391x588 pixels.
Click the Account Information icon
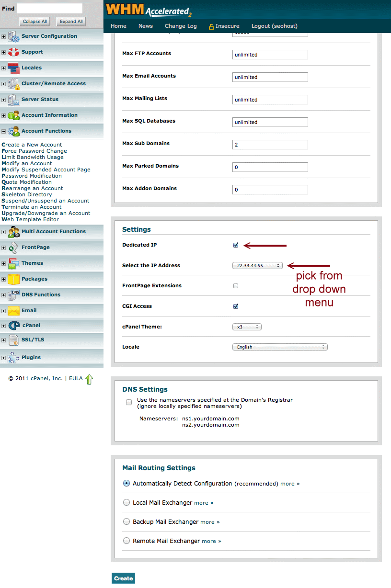pyautogui.click(x=13, y=115)
